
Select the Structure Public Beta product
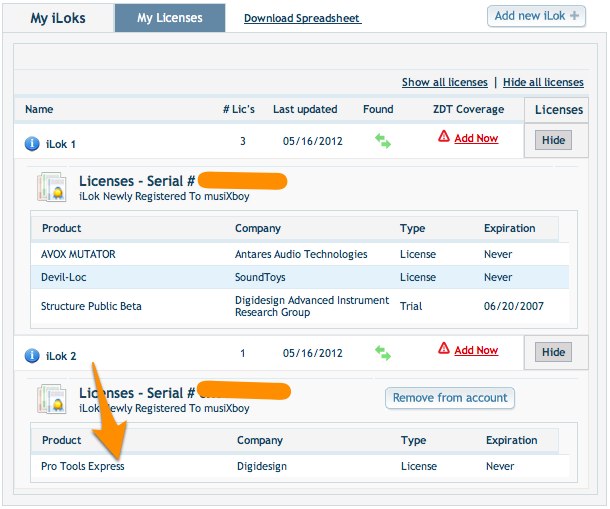91,306
